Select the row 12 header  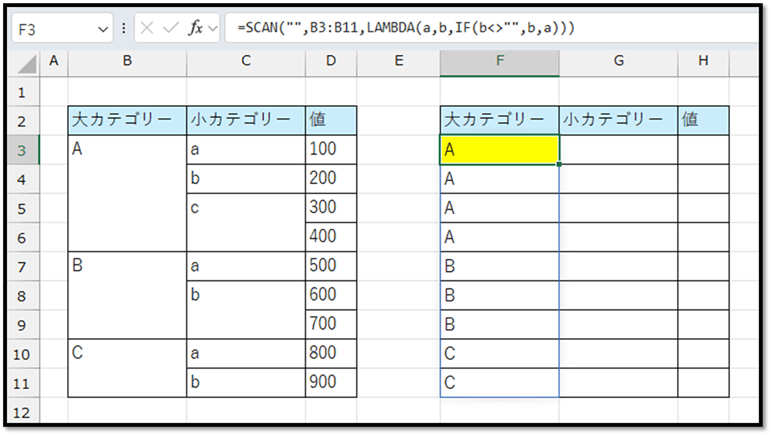tap(22, 411)
